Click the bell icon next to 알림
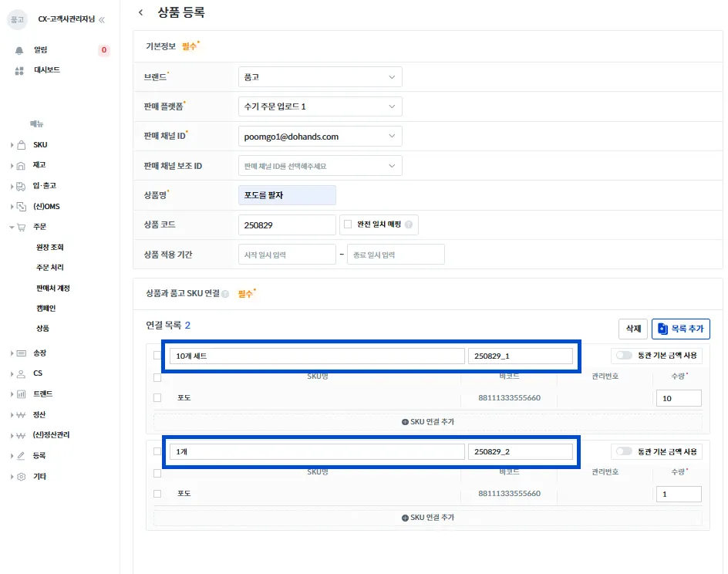 coord(19,50)
